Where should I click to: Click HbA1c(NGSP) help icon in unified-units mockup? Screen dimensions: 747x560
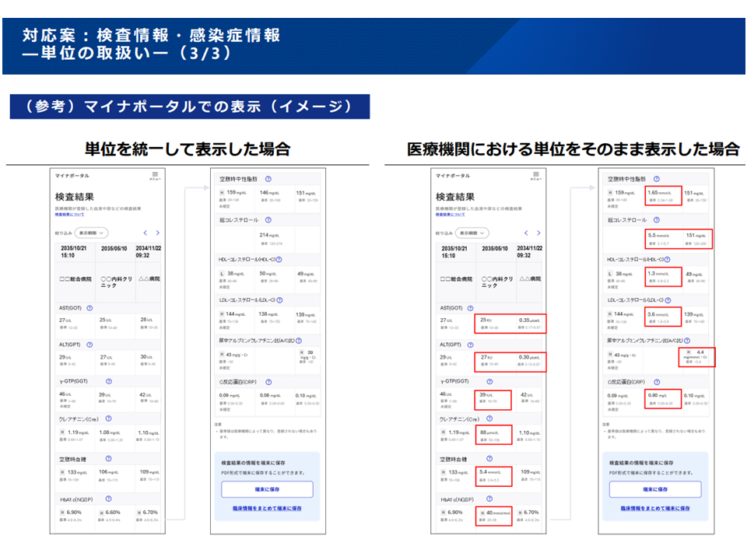(107, 500)
